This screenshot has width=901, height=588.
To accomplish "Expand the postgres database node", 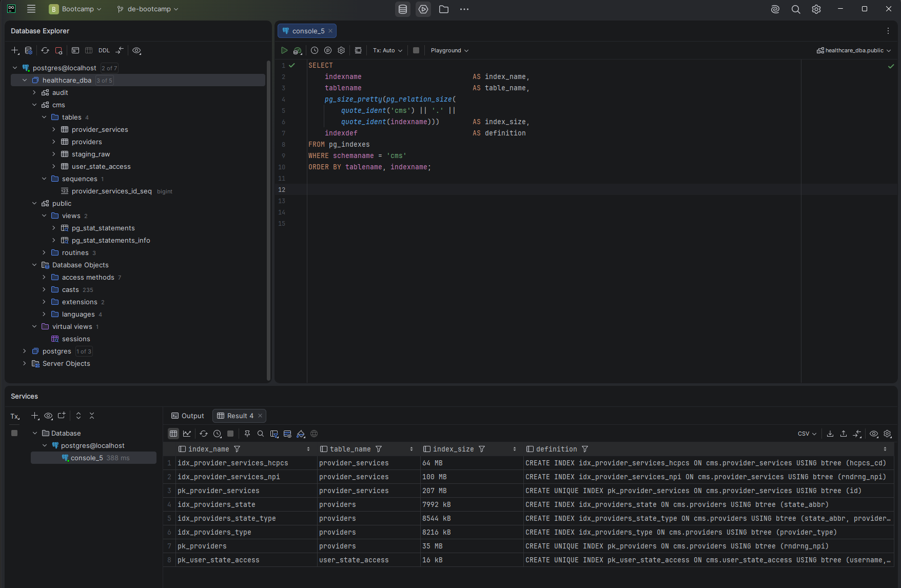I will [25, 351].
